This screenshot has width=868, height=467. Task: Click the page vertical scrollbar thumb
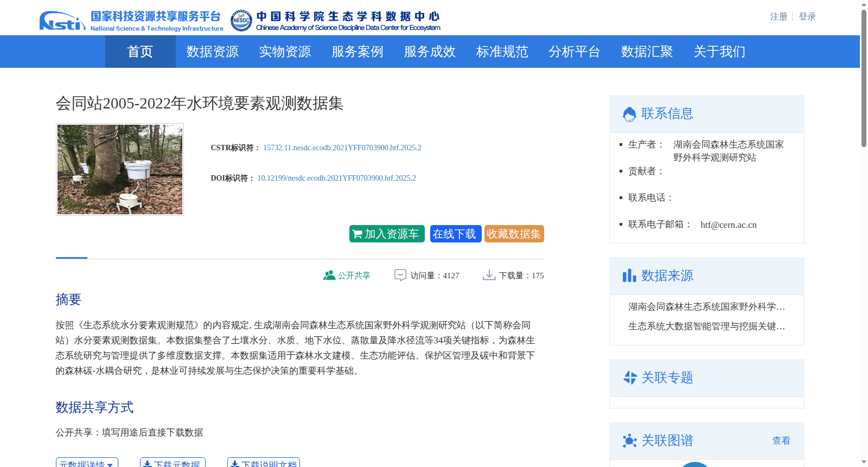pos(864,79)
